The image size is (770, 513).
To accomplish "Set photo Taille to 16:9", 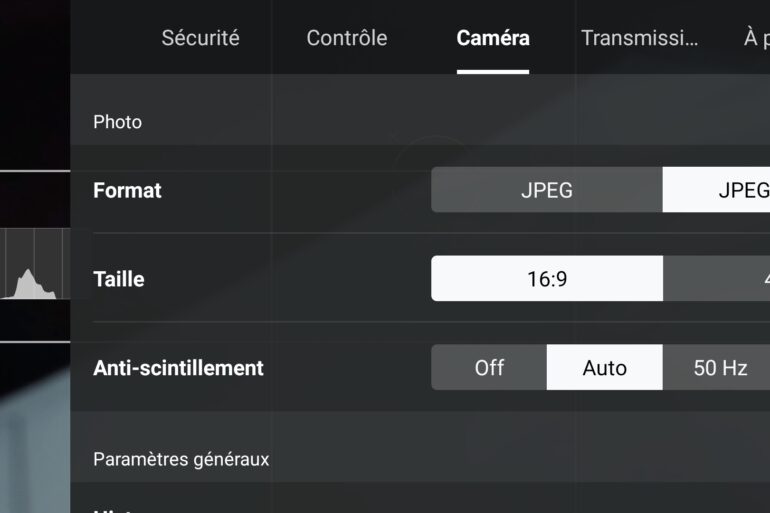I will (x=546, y=279).
